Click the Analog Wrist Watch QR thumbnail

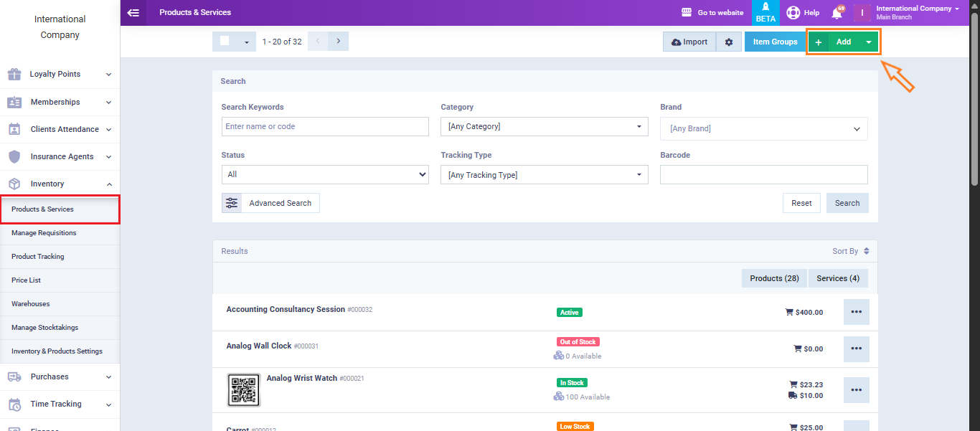pos(244,390)
